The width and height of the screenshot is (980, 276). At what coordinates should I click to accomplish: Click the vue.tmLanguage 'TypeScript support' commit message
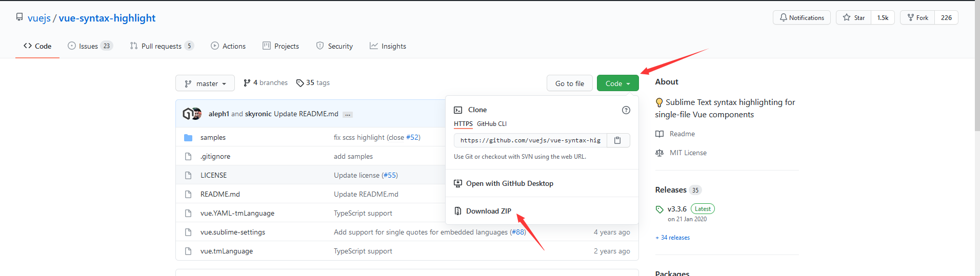click(363, 251)
